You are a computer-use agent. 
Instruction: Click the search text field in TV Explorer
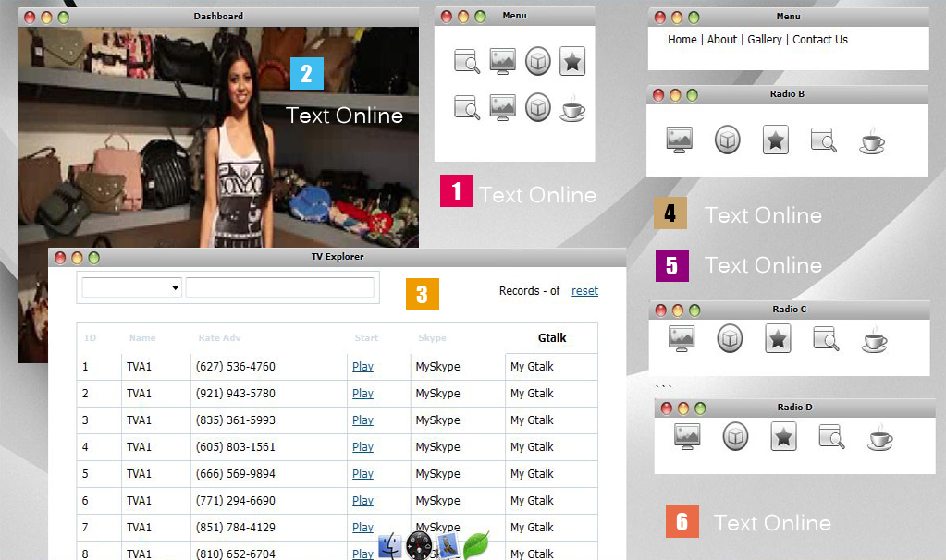[280, 287]
